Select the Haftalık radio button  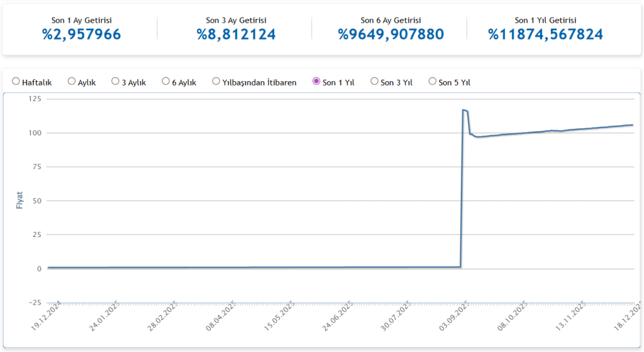click(16, 82)
